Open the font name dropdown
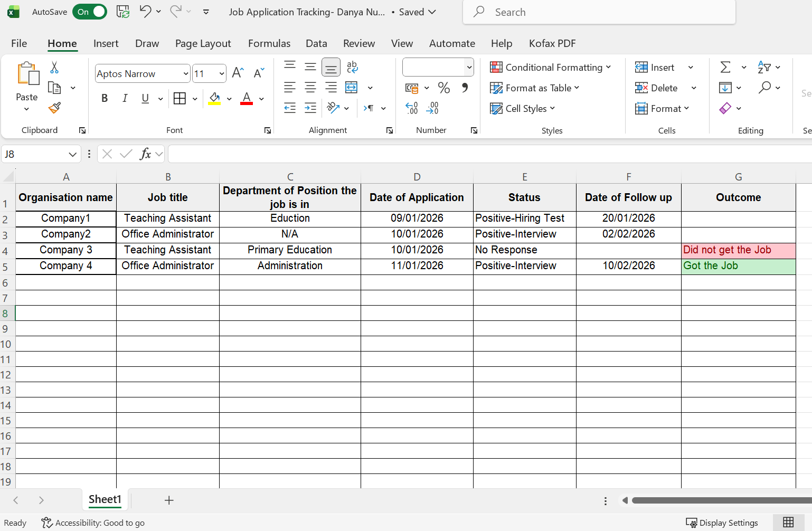Screen dimensions: 812x531 (x=186, y=74)
